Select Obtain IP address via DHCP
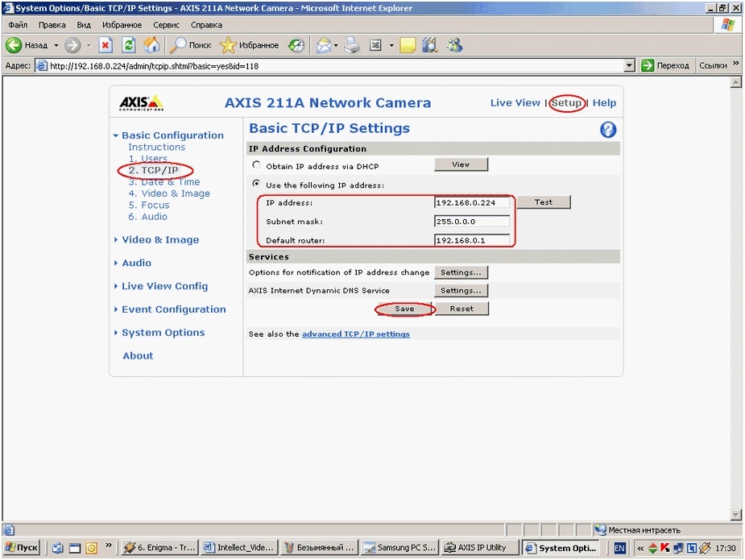This screenshot has height=560, width=745. [257, 165]
